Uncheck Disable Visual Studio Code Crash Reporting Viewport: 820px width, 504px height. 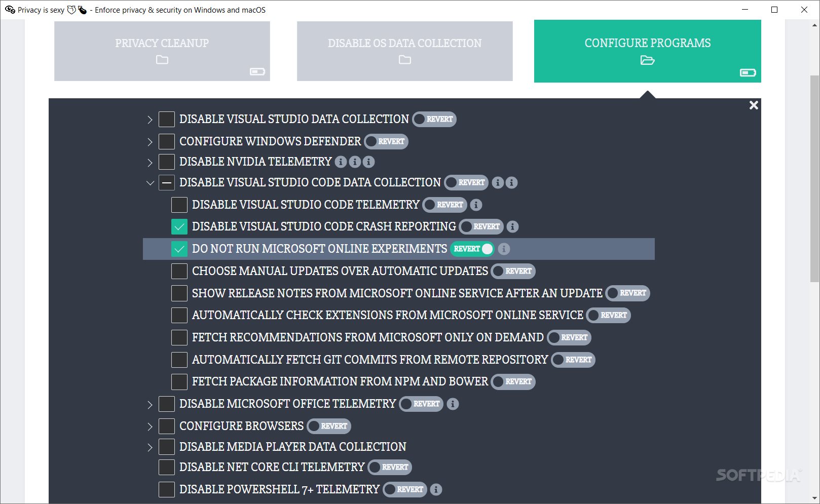click(x=179, y=227)
